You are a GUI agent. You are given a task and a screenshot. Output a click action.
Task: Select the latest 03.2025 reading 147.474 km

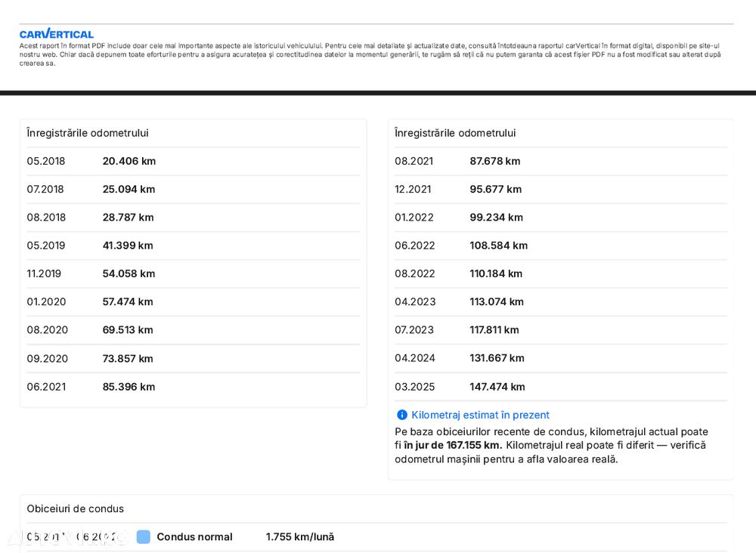561,387
